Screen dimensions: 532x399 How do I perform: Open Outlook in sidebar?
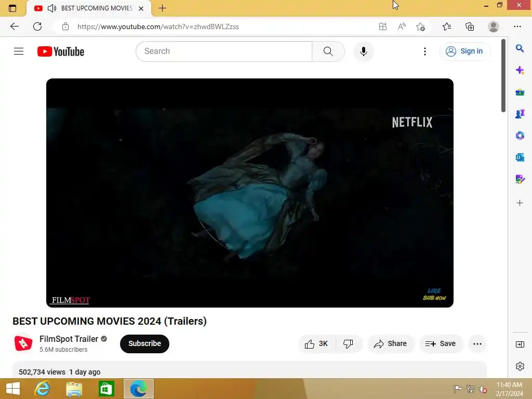(520, 157)
